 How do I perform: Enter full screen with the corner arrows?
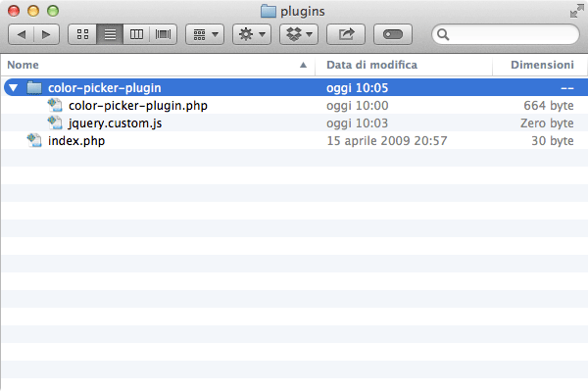[576, 11]
